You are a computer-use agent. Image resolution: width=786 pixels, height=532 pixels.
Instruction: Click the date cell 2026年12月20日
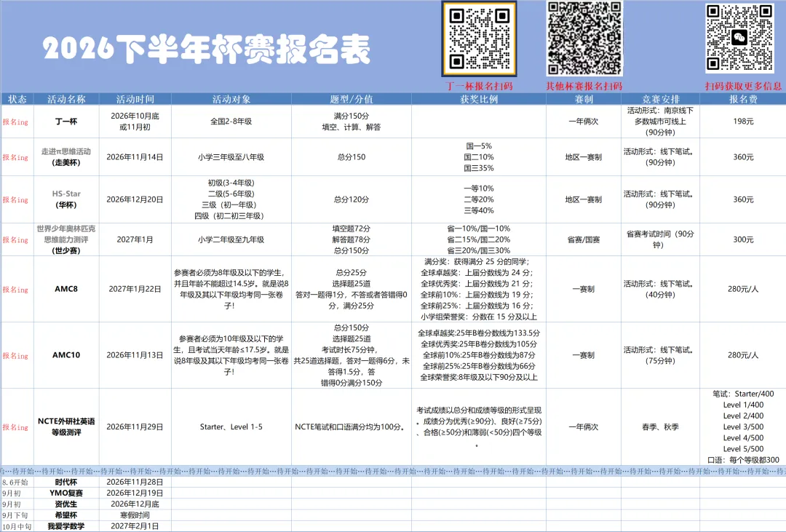tap(135, 199)
